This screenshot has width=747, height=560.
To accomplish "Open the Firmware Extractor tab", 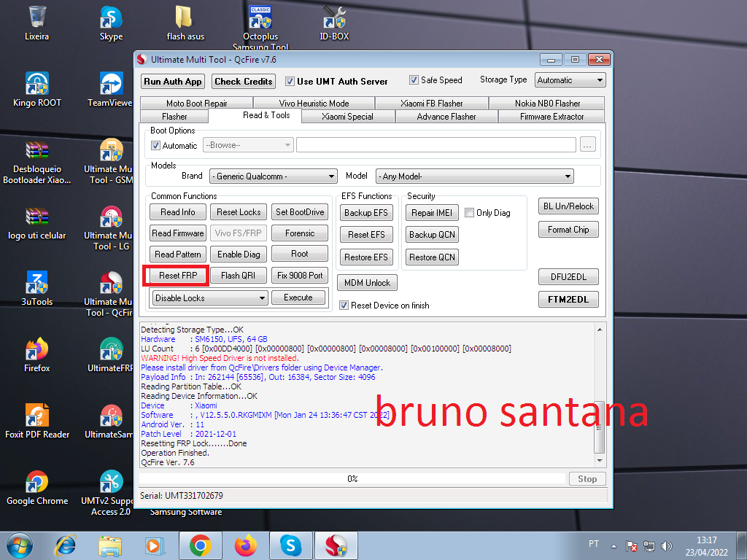I will pyautogui.click(x=551, y=117).
